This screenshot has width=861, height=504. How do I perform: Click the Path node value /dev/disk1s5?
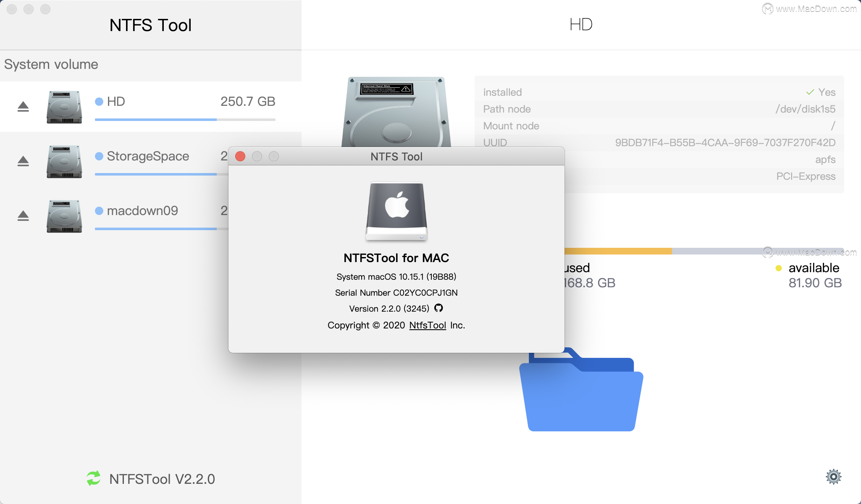tap(806, 109)
